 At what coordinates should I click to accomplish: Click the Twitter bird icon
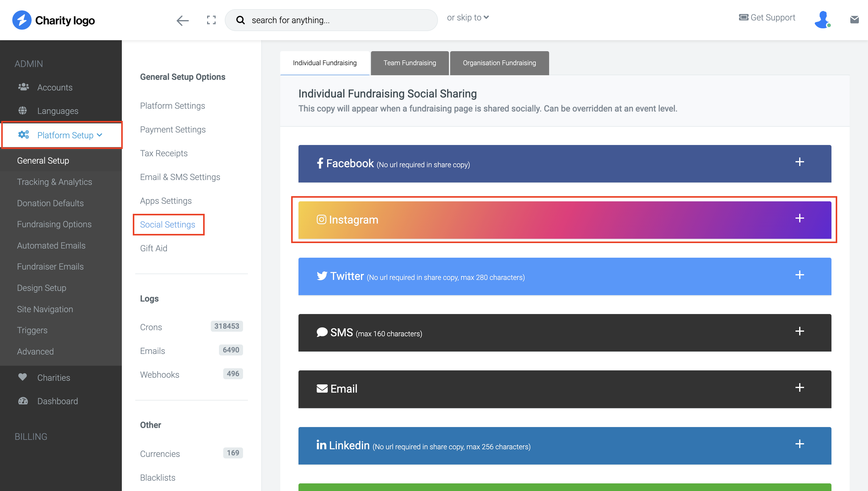click(322, 276)
